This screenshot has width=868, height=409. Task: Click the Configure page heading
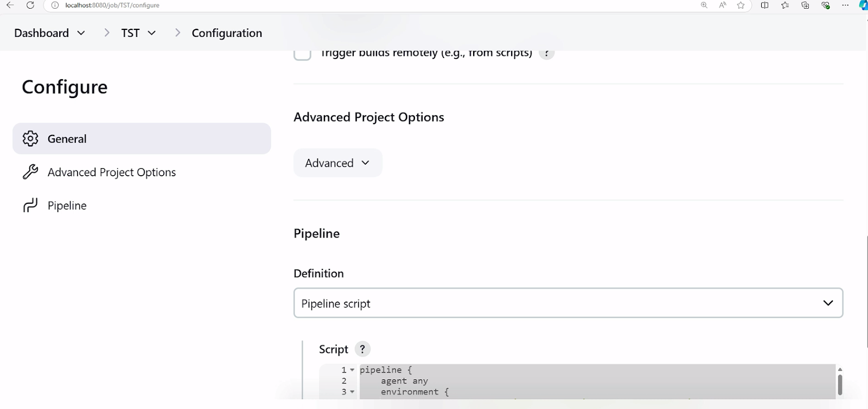coord(65,87)
